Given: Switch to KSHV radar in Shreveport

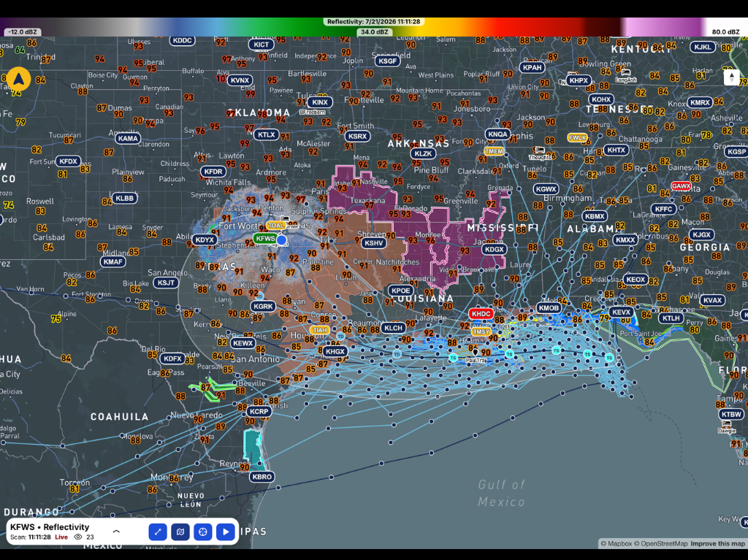Looking at the screenshot, I should point(373,243).
